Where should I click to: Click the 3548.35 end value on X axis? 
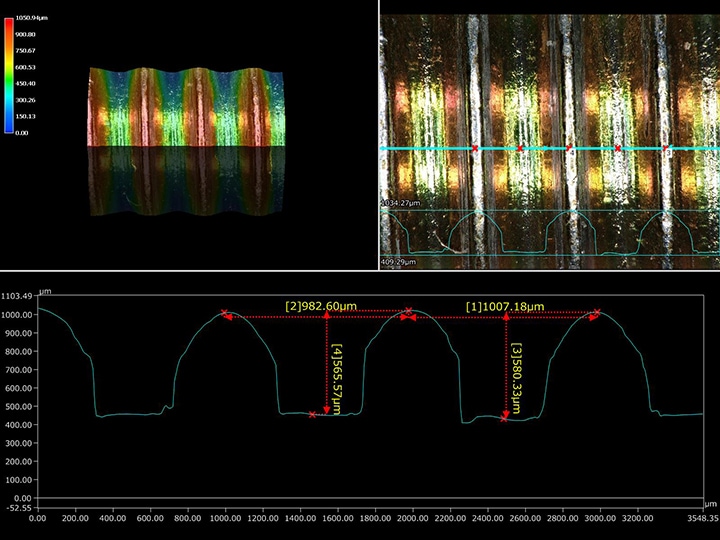coord(698,519)
